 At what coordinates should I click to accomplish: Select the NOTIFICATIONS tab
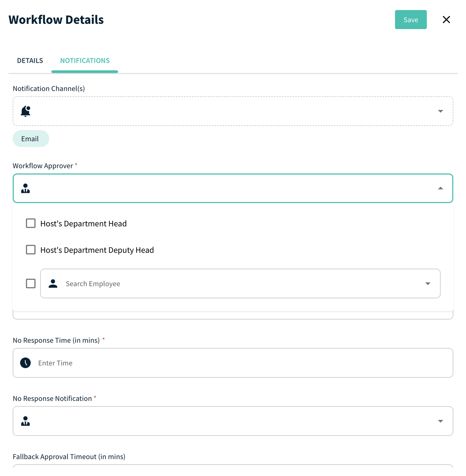(85, 61)
